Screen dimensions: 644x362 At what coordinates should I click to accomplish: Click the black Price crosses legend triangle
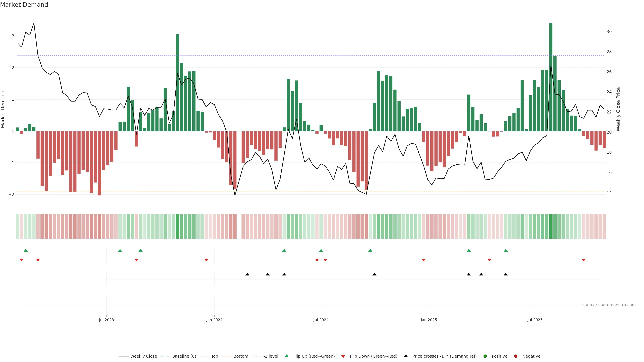coord(406,356)
